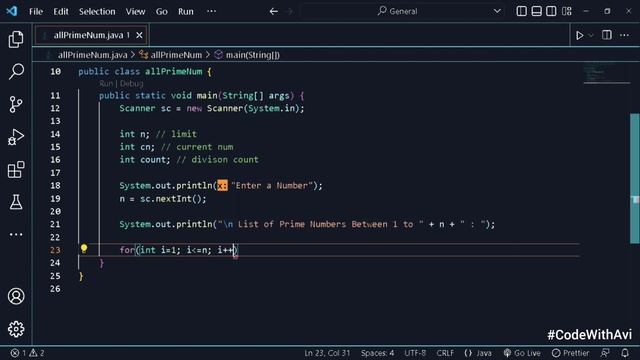Screen dimensions: 640x360
Task: Open the Run and Debug view
Action: tap(16, 137)
